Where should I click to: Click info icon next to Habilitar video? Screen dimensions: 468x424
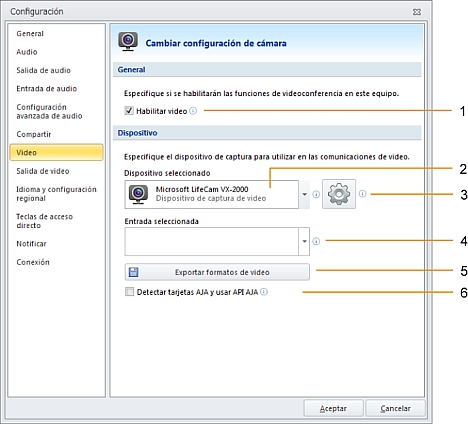[x=193, y=111]
